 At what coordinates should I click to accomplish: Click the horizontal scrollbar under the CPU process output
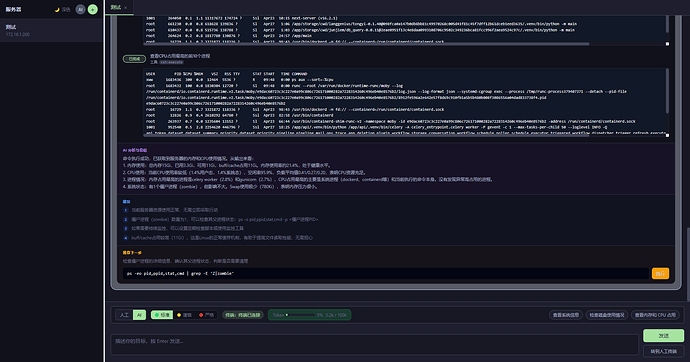coord(366,135)
